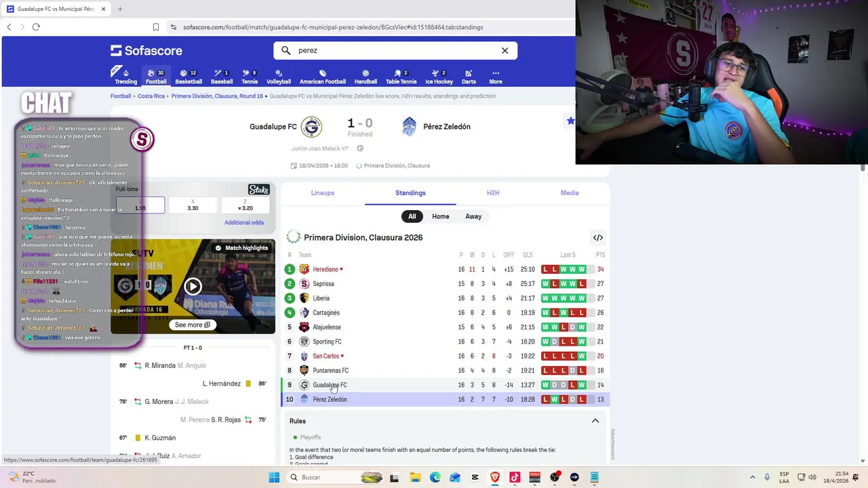Open Guadalupe FC crest in match header
This screenshot has width=868, height=488.
(x=311, y=127)
